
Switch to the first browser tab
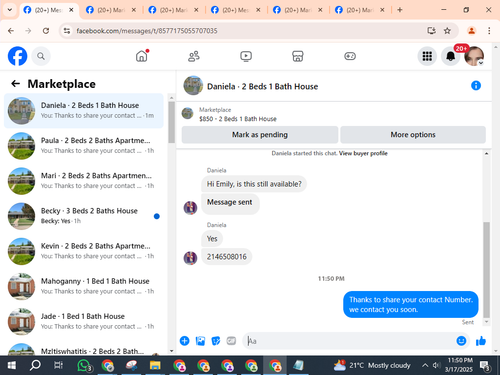49,10
